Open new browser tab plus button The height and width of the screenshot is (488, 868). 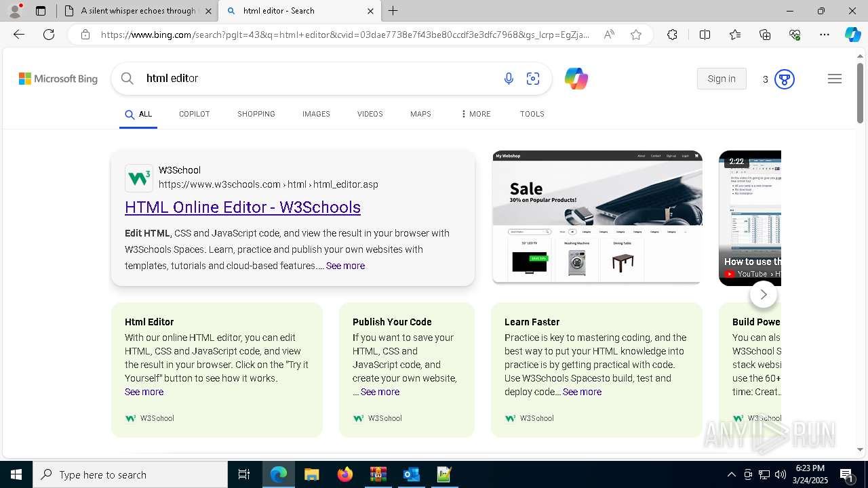tap(393, 11)
